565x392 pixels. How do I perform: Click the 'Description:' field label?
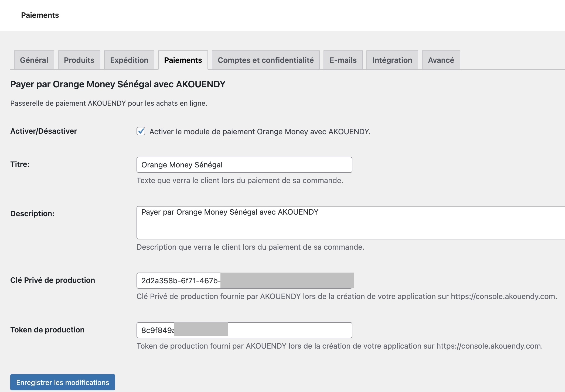coord(32,214)
